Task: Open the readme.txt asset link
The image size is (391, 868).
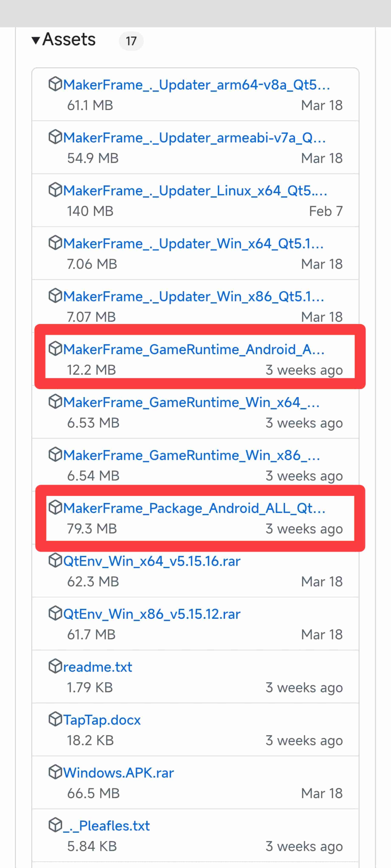Action: (x=98, y=667)
